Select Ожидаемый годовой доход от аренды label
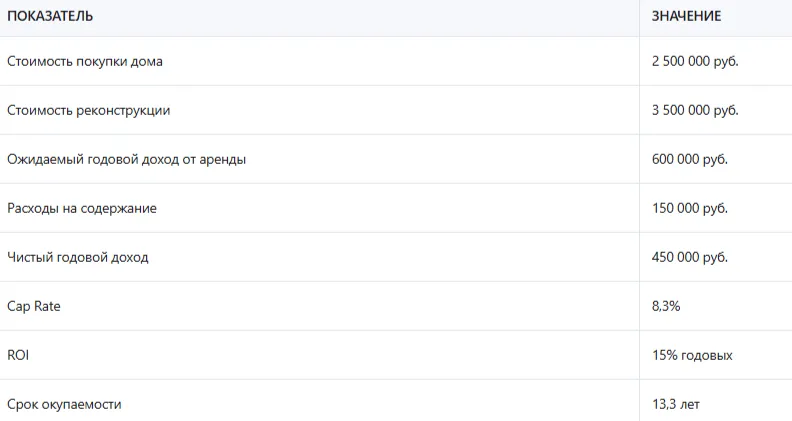 point(126,159)
